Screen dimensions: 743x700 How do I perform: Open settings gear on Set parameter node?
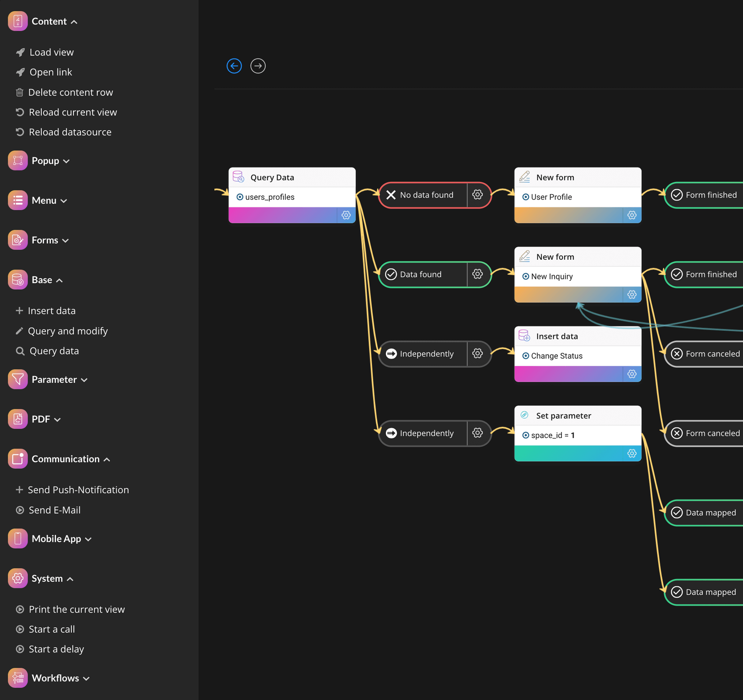coord(632,454)
